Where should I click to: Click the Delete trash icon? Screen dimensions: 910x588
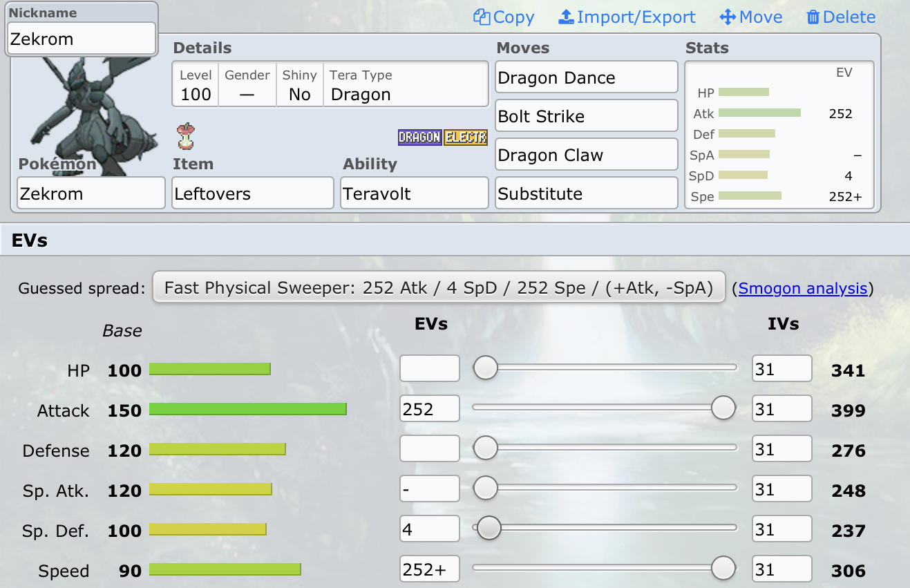pos(813,17)
